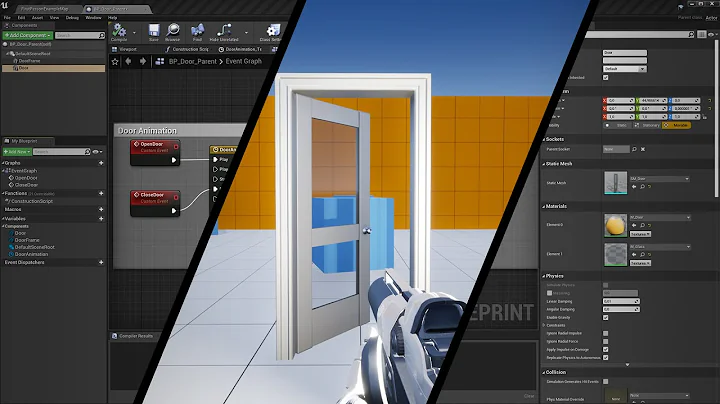Image resolution: width=720 pixels, height=404 pixels.
Task: Click the Compile toolbar icon
Action: [119, 30]
